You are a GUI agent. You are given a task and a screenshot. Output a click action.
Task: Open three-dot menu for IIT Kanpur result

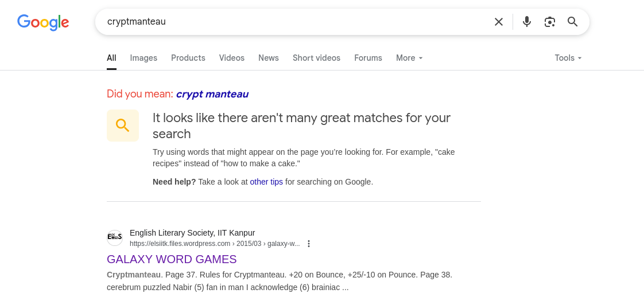click(x=309, y=244)
